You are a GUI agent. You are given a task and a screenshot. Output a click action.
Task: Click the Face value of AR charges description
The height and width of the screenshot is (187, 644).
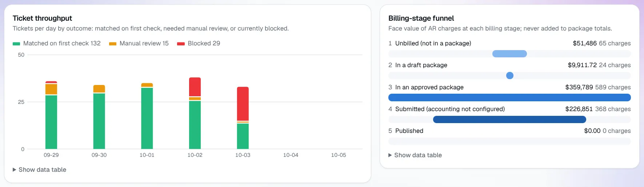click(500, 28)
